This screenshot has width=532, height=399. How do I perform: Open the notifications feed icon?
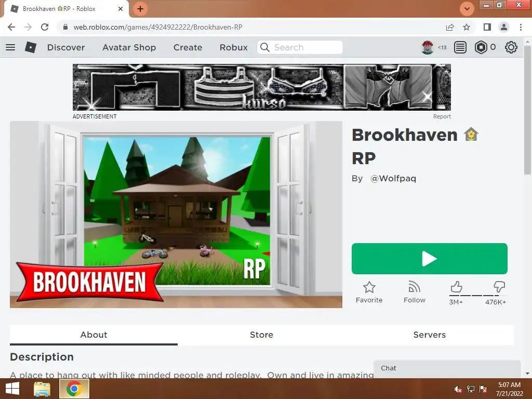460,47
